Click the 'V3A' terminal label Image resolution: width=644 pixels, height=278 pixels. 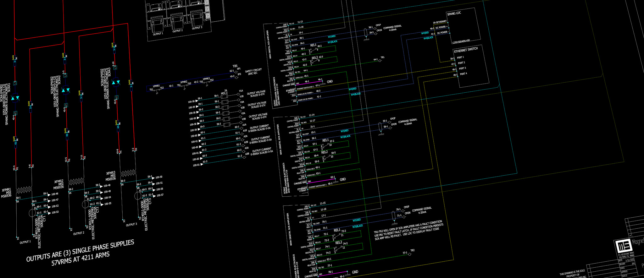pyautogui.click(x=243, y=113)
